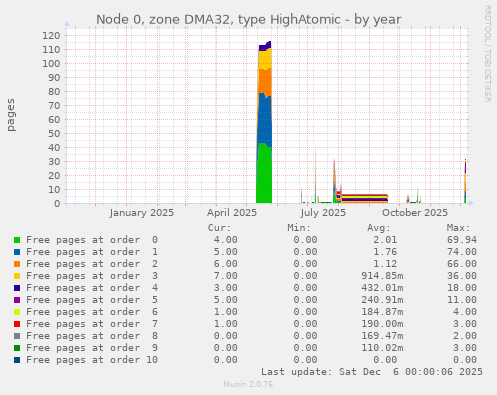
Task: Click the y-axis tick label 120
Action: tap(51, 35)
